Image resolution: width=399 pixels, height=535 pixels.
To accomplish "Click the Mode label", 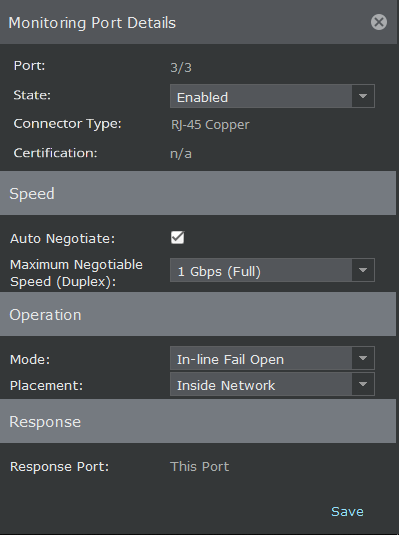I will pos(30,359).
